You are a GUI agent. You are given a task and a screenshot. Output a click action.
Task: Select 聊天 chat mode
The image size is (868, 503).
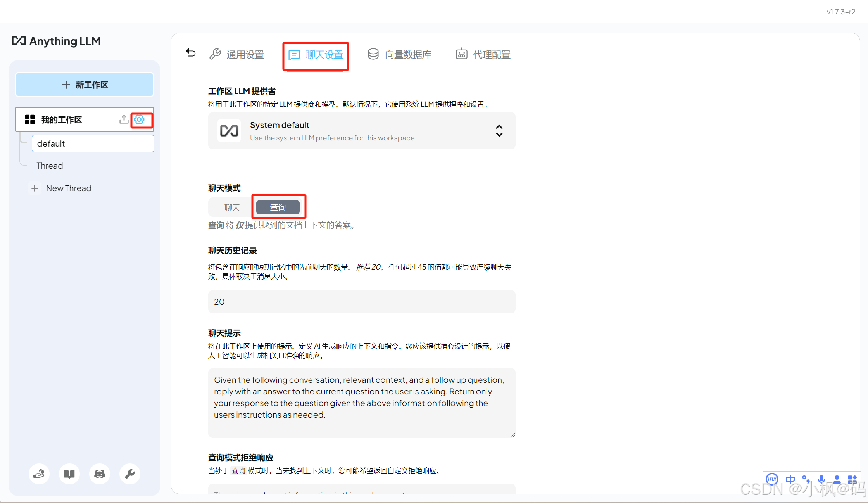click(x=232, y=207)
